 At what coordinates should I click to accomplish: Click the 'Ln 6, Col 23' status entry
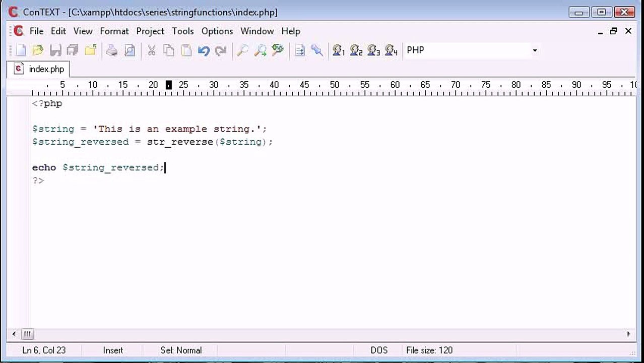pyautogui.click(x=44, y=350)
